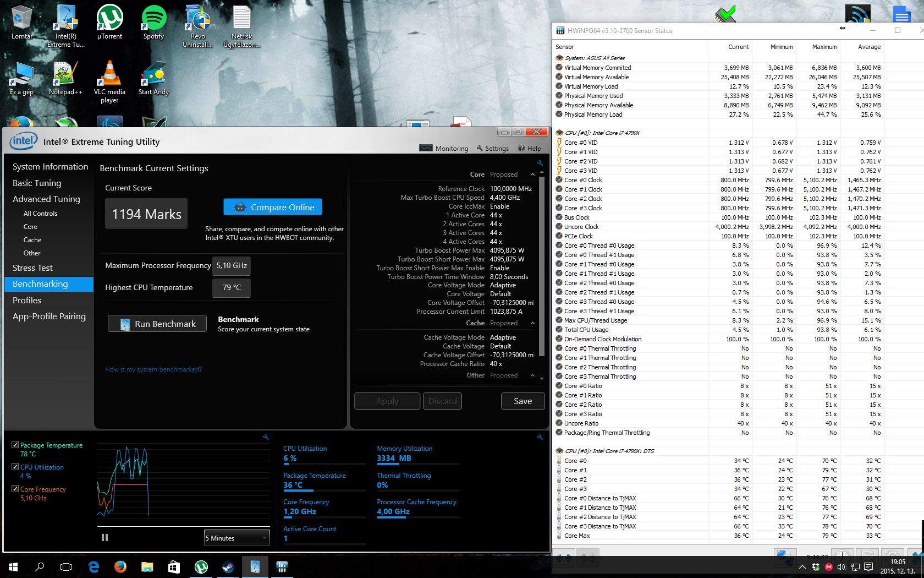Open Start Andy desktop shortcut

[153, 78]
